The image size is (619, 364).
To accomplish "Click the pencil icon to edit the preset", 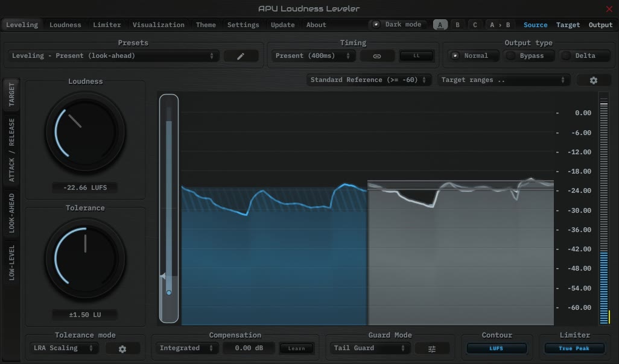I will [241, 56].
